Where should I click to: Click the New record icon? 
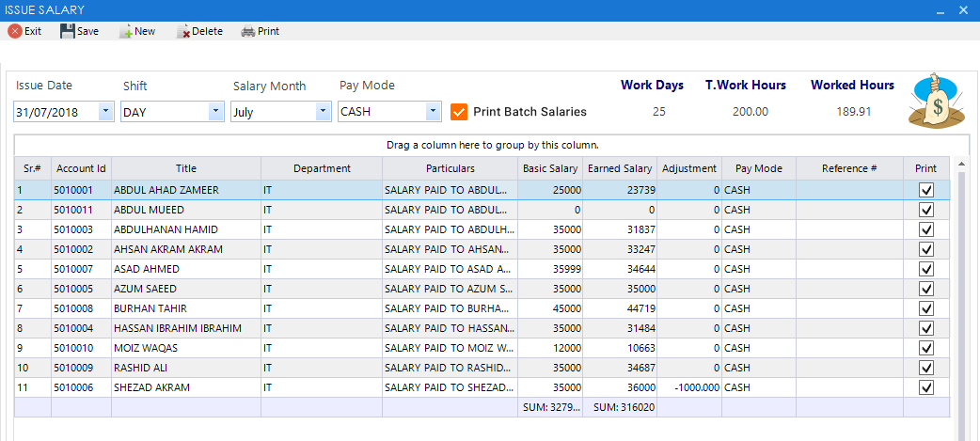pyautogui.click(x=125, y=31)
